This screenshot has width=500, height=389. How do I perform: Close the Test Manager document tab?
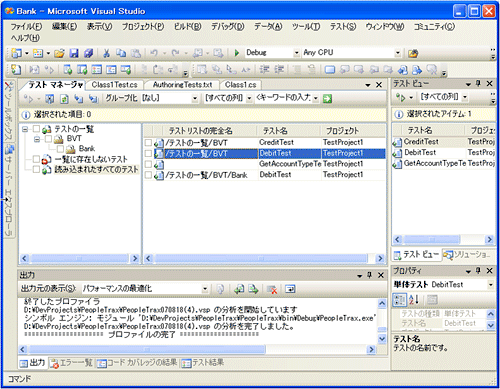(379, 85)
